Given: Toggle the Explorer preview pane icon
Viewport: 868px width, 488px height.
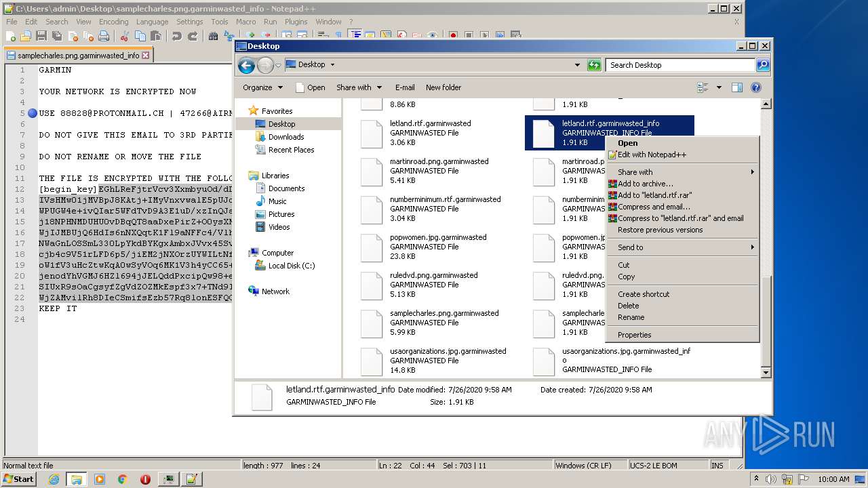Looking at the screenshot, I should (737, 87).
